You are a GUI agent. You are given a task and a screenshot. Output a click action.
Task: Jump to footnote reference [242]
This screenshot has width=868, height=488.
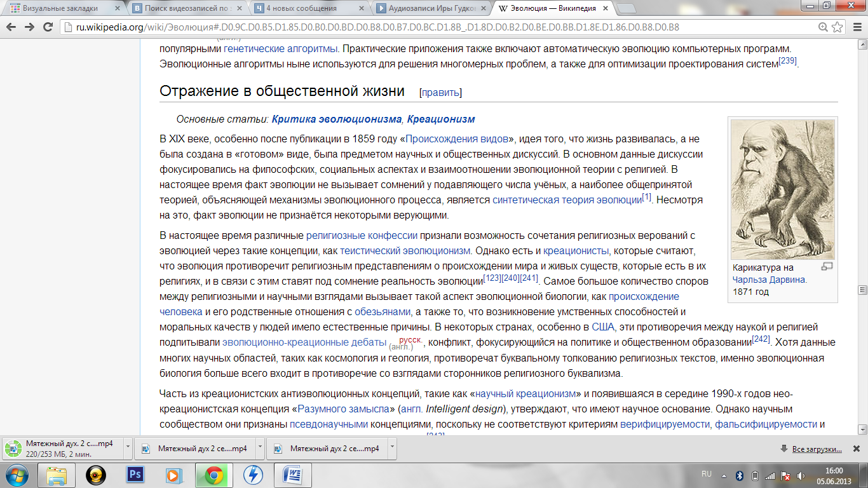coord(761,339)
